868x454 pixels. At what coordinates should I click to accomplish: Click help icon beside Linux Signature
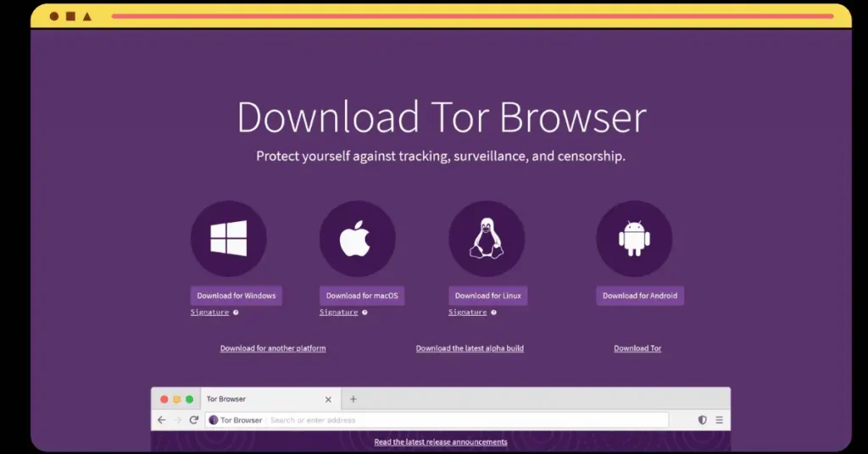coord(494,313)
